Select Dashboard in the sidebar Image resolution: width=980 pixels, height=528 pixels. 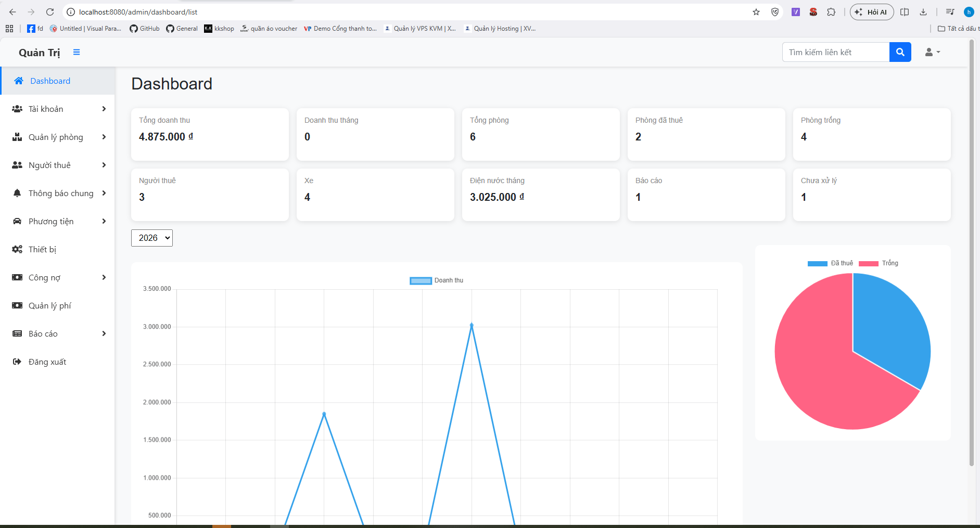pos(57,81)
